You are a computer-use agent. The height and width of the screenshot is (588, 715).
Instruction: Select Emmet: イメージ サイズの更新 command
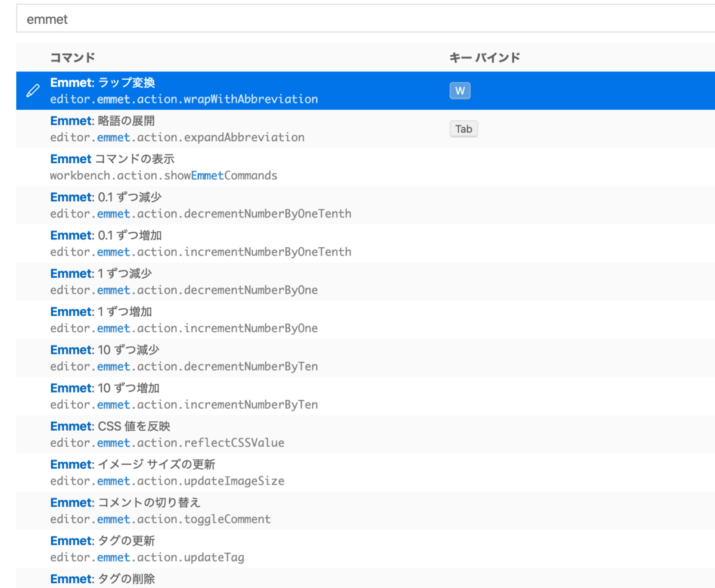pos(132,464)
